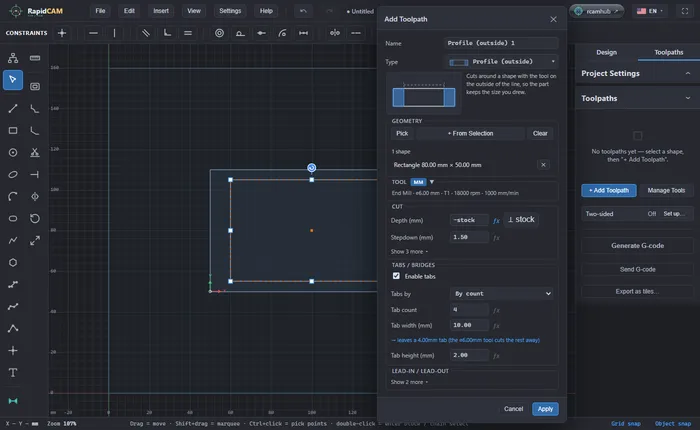Click the '+ Add Toolpath' button
700x430 pixels.
pos(609,190)
